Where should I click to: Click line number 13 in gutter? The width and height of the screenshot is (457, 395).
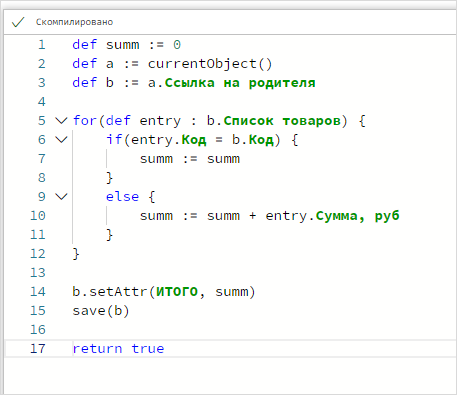tap(38, 273)
